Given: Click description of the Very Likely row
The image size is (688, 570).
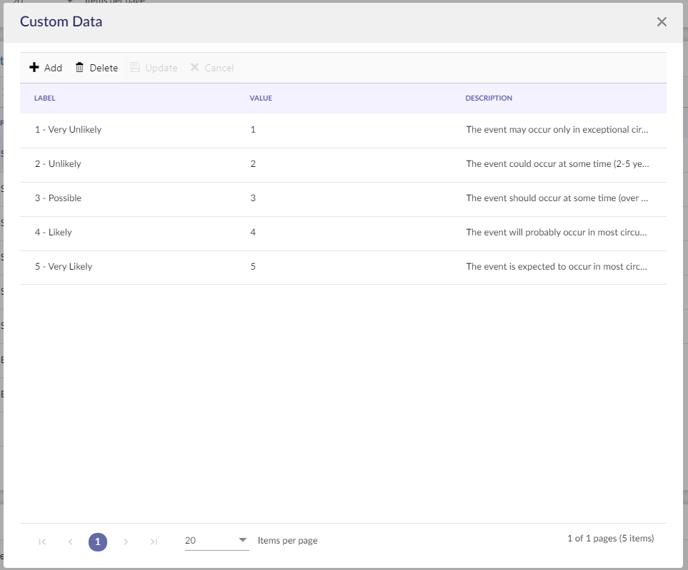Looking at the screenshot, I should tap(556, 267).
